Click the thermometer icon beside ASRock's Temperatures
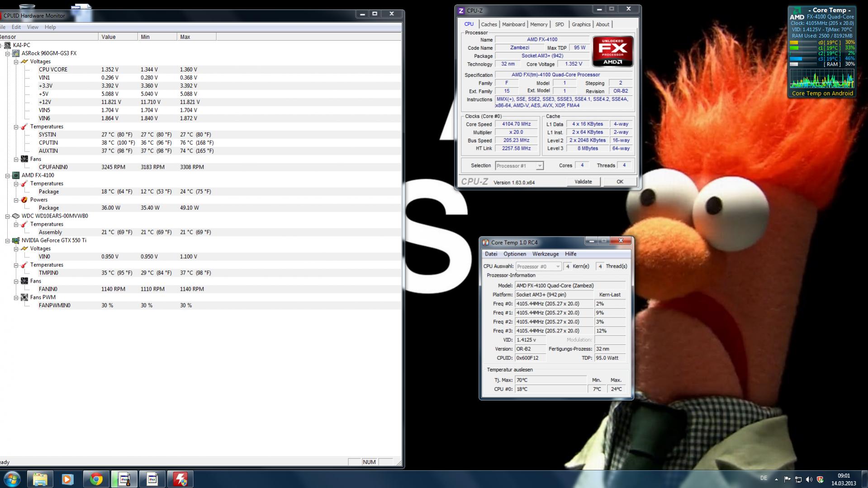Viewport: 868px width, 488px height. pyautogui.click(x=24, y=127)
